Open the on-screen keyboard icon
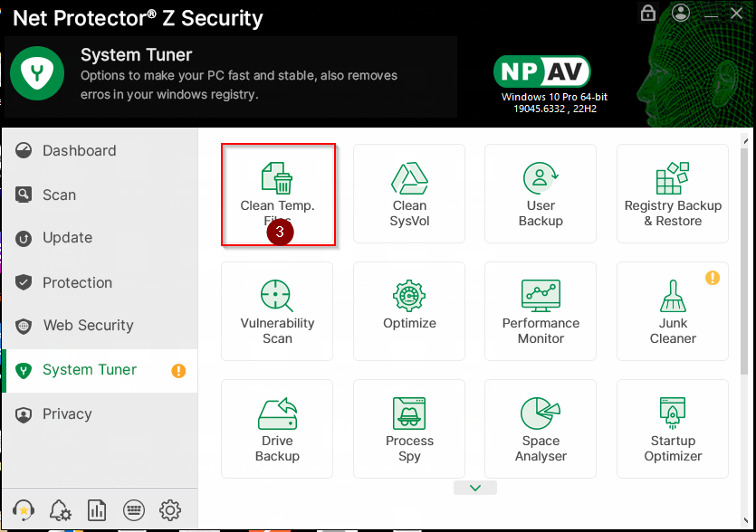The image size is (756, 532). pyautogui.click(x=133, y=509)
